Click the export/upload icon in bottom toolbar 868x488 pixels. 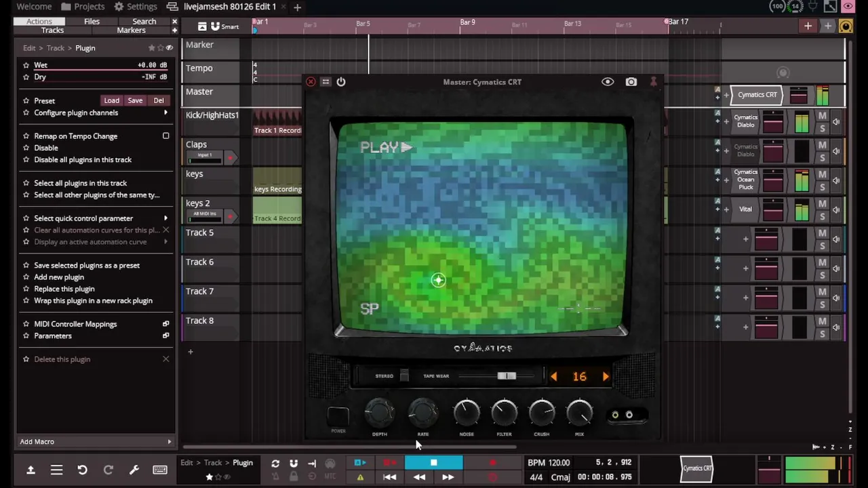pyautogui.click(x=31, y=470)
